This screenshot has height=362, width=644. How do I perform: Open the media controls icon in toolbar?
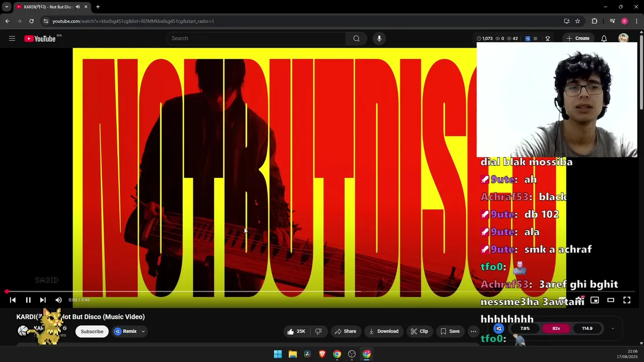[612, 21]
